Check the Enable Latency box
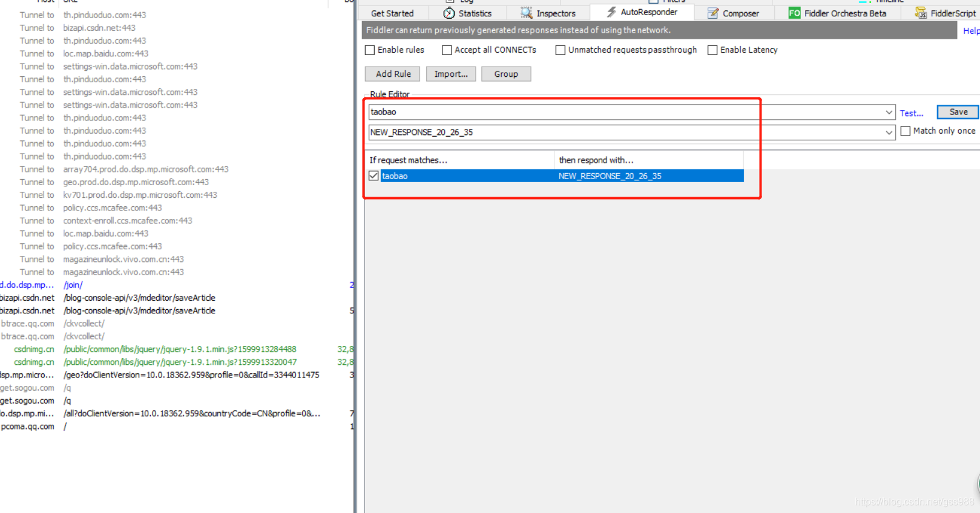Viewport: 980px width, 513px height. point(712,50)
